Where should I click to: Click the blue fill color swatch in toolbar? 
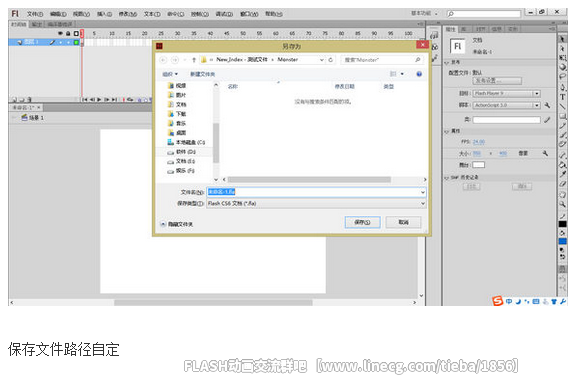(x=562, y=241)
